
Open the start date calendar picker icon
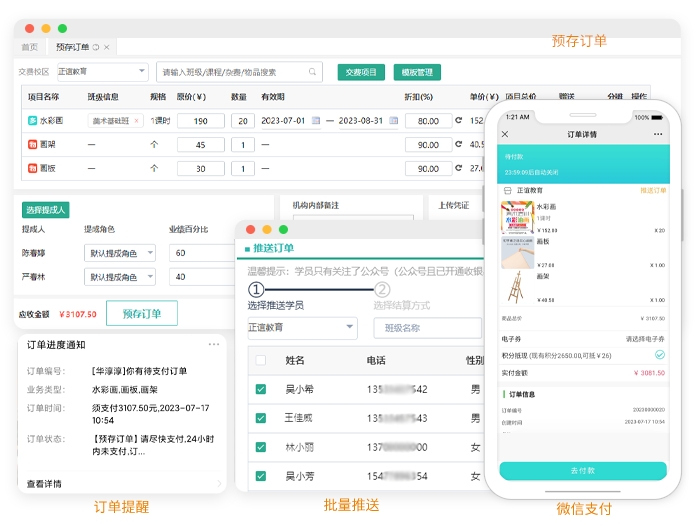[316, 121]
